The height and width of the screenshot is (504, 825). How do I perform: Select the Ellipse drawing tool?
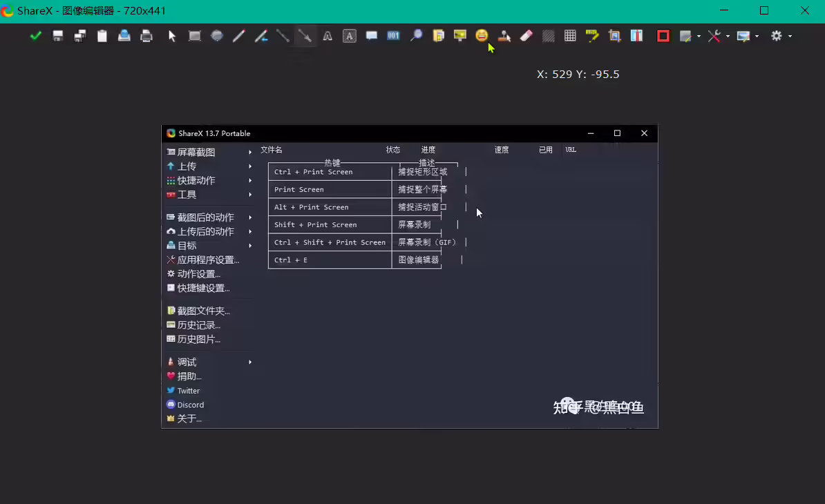pyautogui.click(x=217, y=36)
